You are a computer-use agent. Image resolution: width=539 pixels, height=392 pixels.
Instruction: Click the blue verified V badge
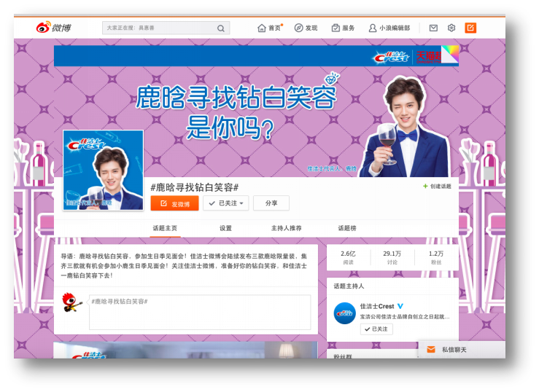(400, 306)
